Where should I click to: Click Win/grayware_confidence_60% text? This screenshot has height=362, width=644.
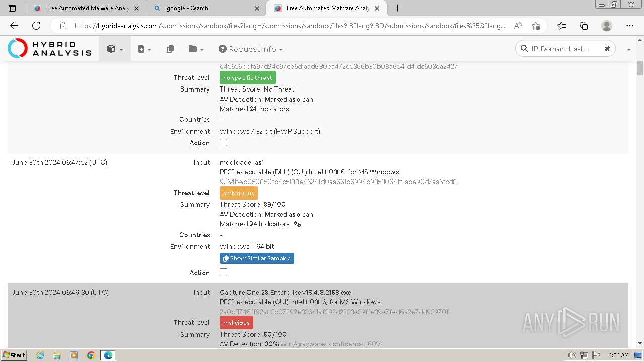[331, 344]
